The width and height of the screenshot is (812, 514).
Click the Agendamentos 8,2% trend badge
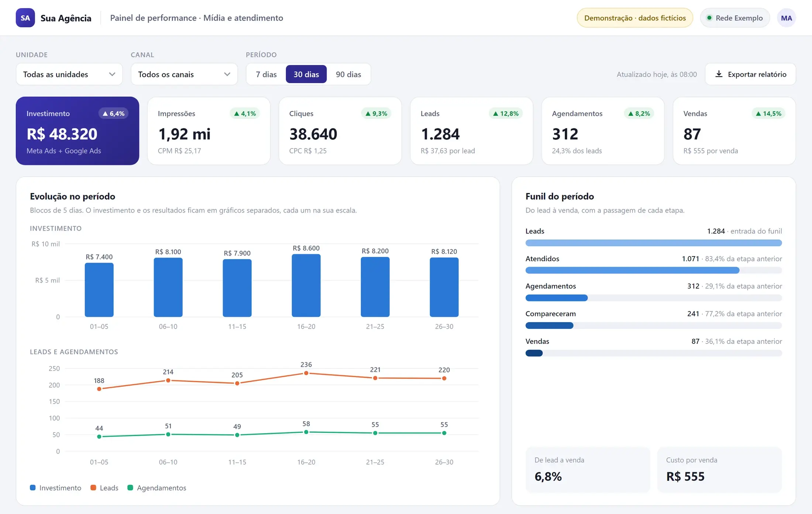639,114
